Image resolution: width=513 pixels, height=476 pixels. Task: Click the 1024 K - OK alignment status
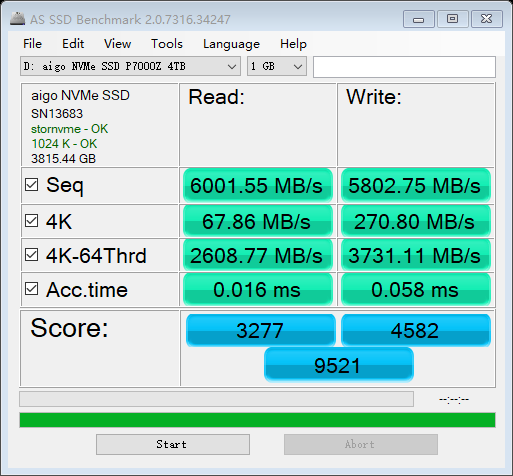(x=64, y=144)
